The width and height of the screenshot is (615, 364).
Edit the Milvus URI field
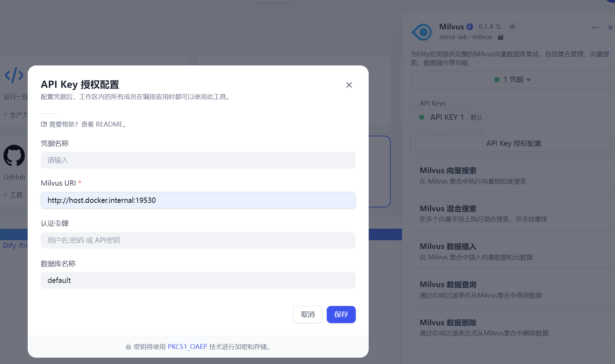click(198, 200)
